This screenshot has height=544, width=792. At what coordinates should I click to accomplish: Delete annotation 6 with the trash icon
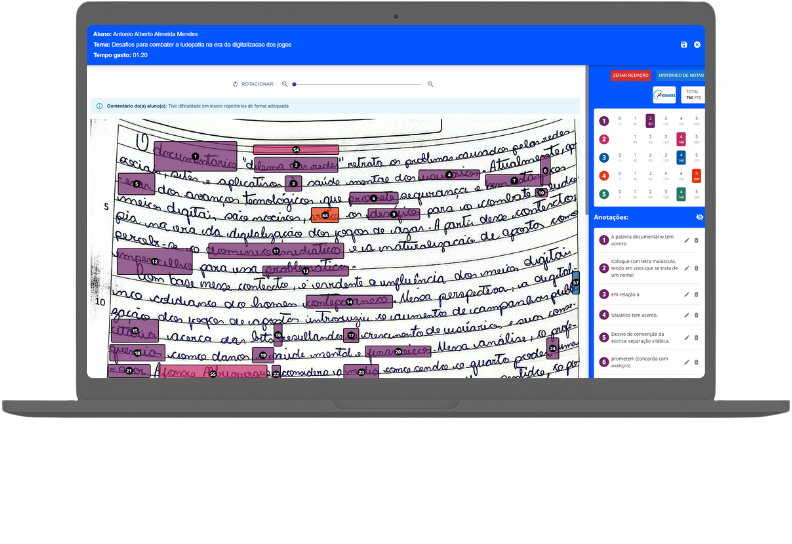tap(696, 361)
